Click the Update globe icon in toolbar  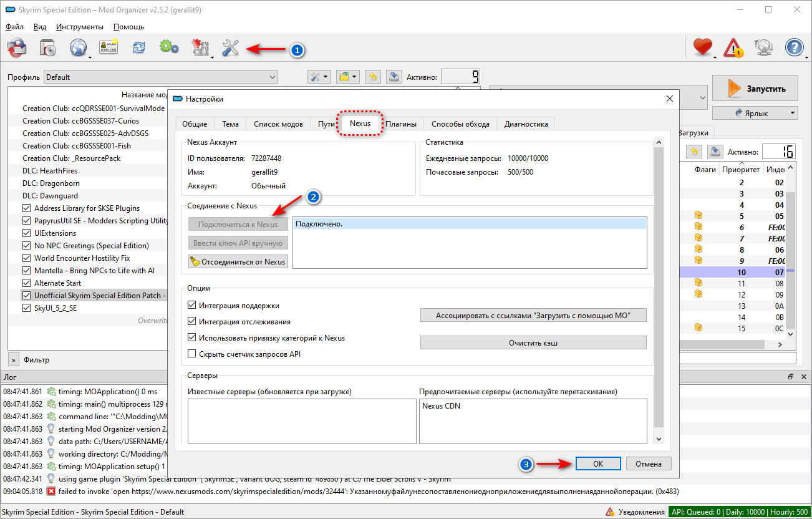tap(764, 48)
